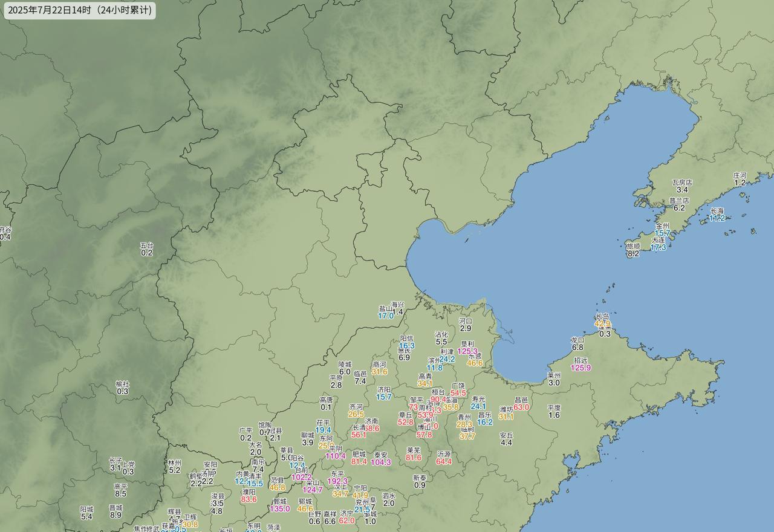Select the 莱芜 station name
774x532 pixels.
pos(414,450)
